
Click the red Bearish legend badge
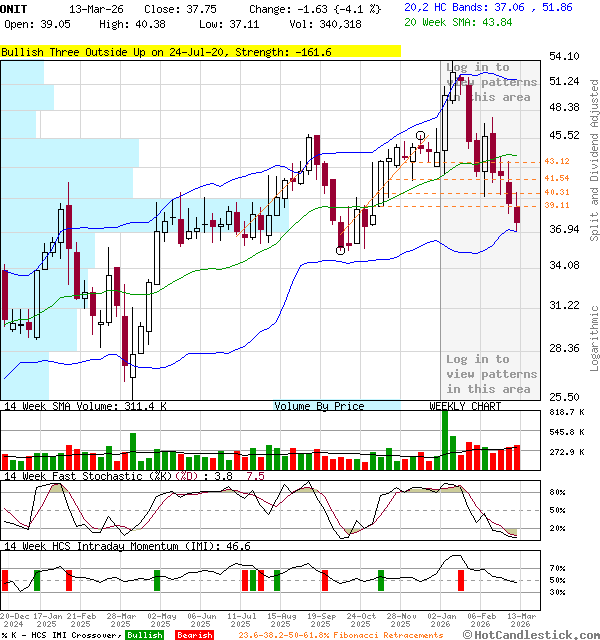194,635
